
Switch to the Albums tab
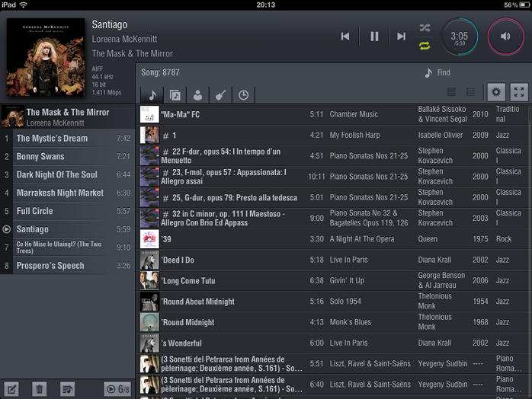tap(175, 95)
